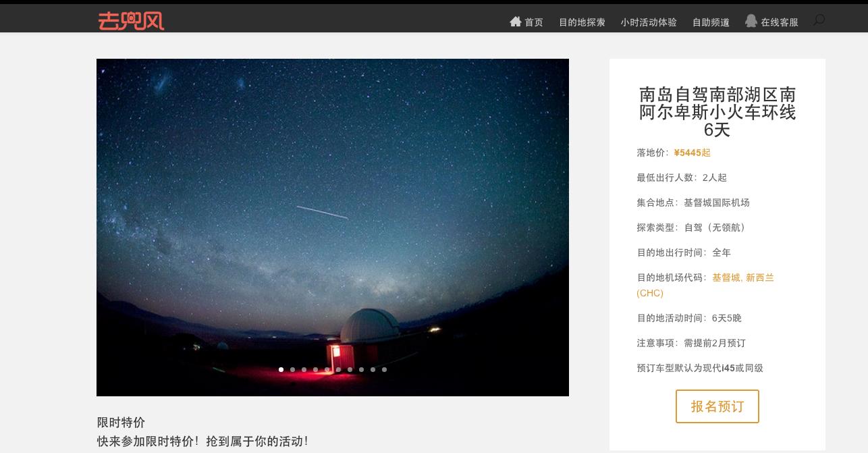
Task: Open 在线客服 online support
Action: point(780,22)
